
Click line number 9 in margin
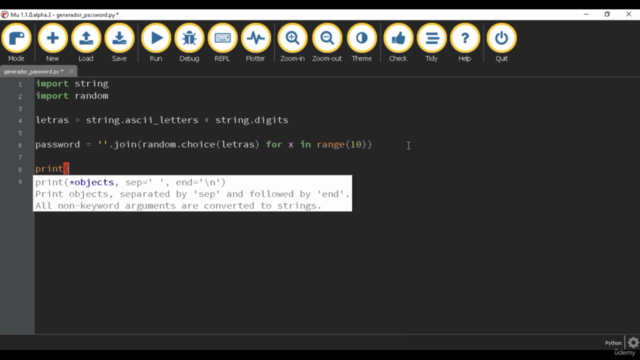(x=20, y=182)
